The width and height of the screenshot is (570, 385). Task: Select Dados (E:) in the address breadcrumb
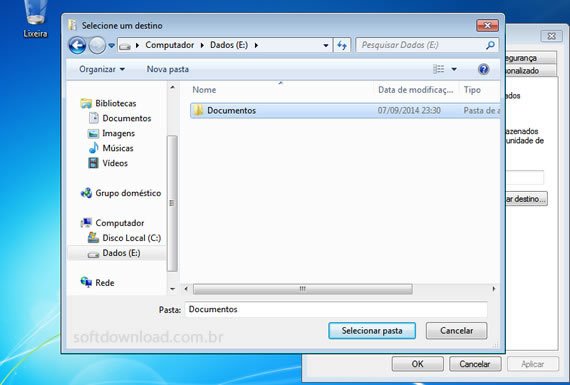pyautogui.click(x=229, y=45)
